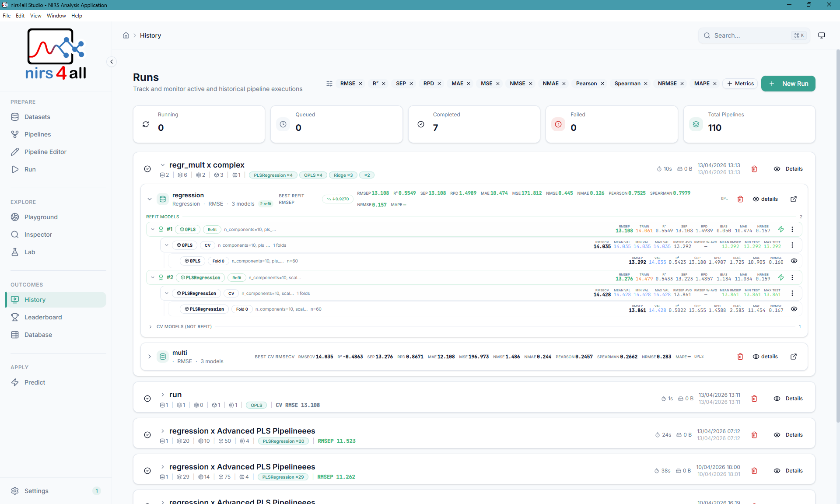Open the Leaderboard under Outcomes
This screenshot has height=504, width=840.
42,317
